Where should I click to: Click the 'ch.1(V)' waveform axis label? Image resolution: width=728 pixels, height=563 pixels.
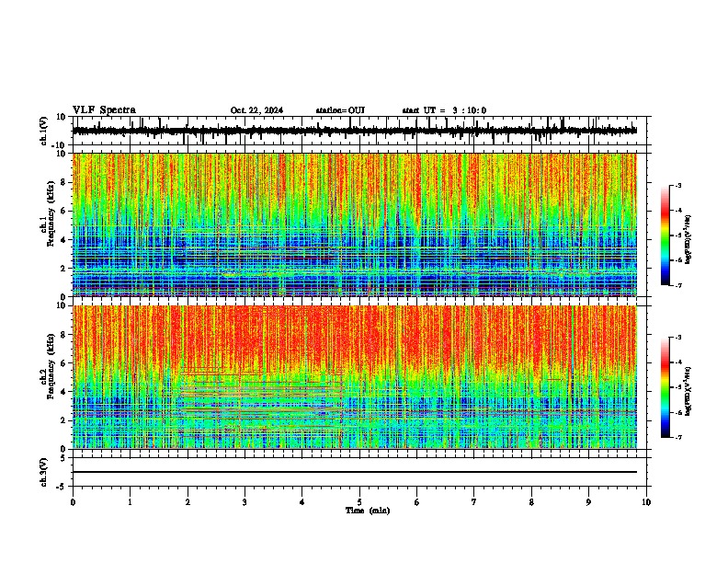pyautogui.click(x=44, y=131)
